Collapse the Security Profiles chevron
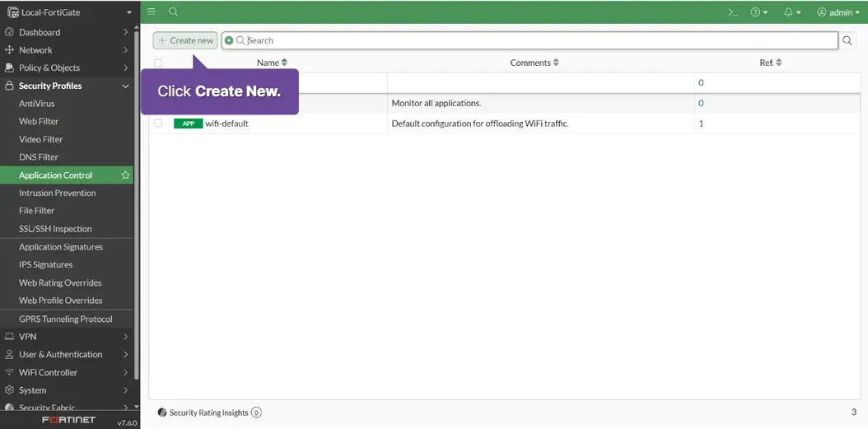The height and width of the screenshot is (429, 868). tap(126, 86)
